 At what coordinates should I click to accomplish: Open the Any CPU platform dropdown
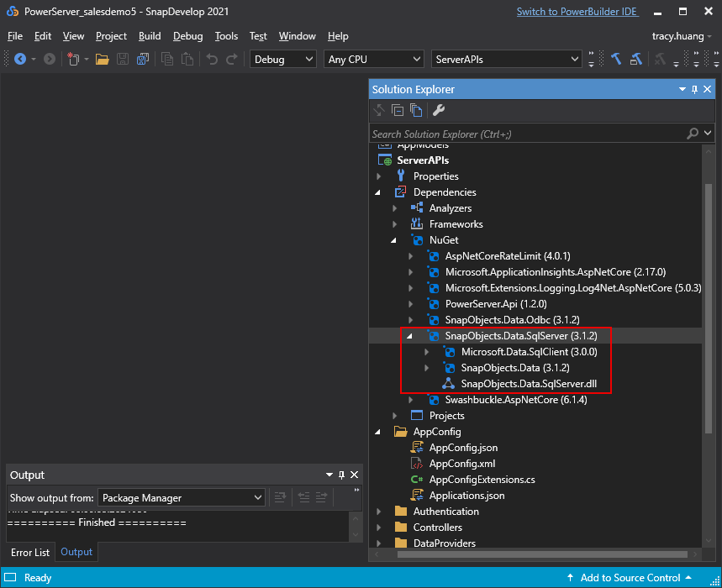point(373,59)
